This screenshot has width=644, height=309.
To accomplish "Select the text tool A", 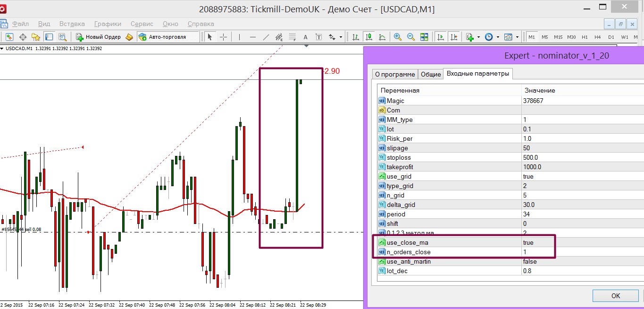I will pyautogui.click(x=305, y=37).
